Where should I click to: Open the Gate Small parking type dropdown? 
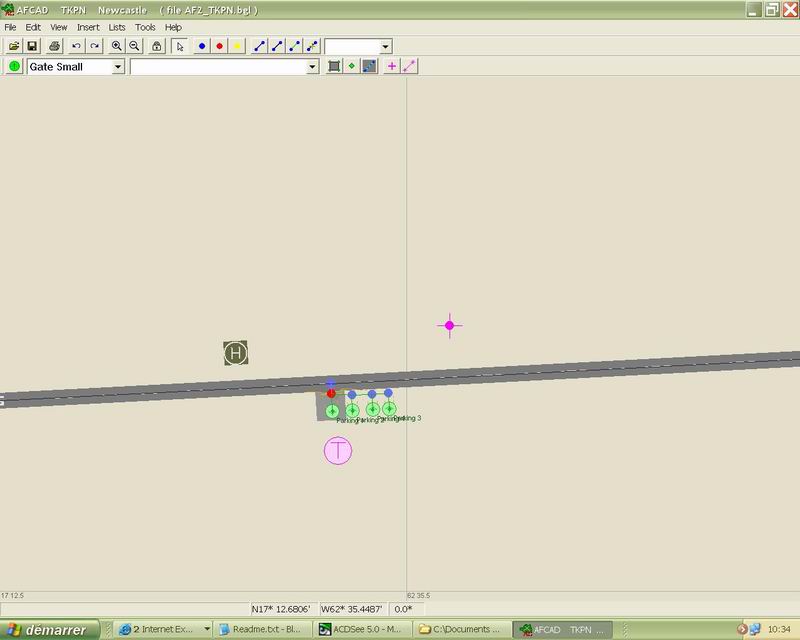118,66
